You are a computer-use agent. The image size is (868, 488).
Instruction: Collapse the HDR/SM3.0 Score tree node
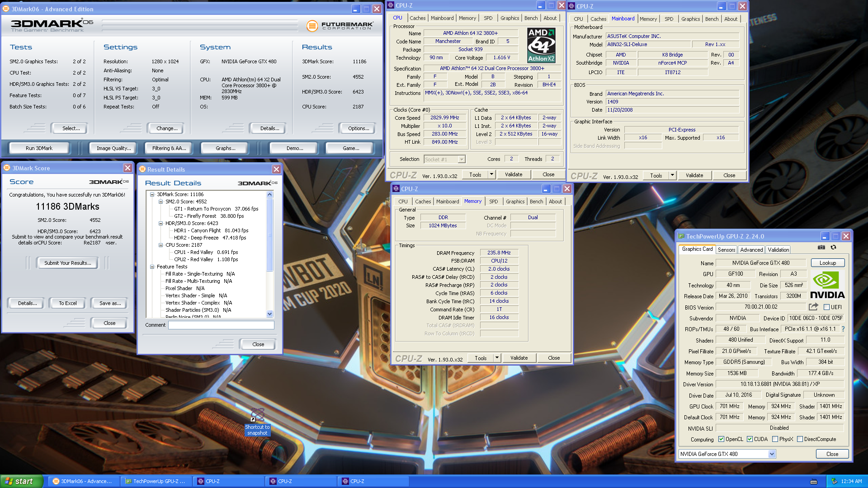pyautogui.click(x=160, y=223)
